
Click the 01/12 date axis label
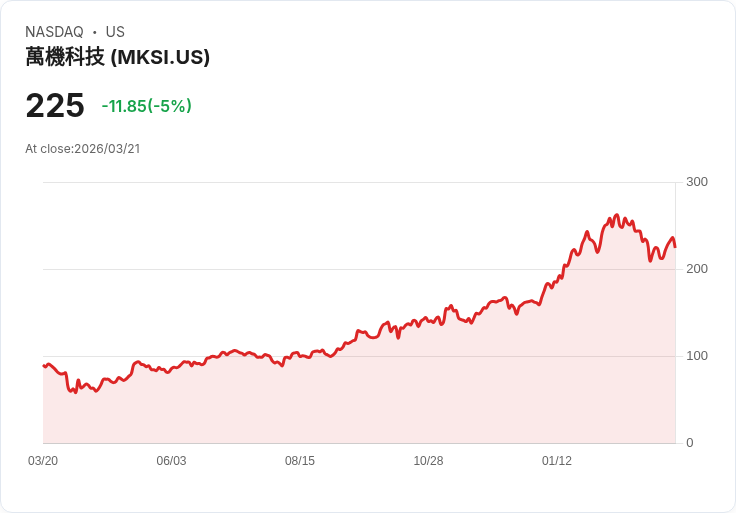[x=557, y=461]
